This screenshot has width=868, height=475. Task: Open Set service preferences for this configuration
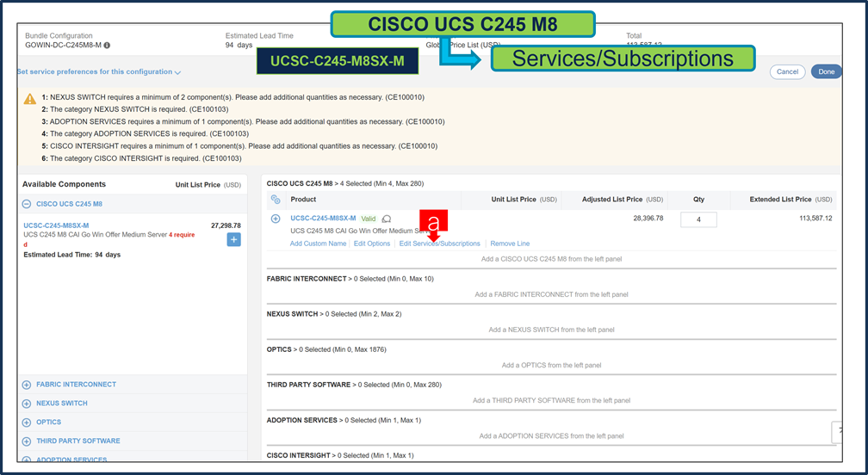98,72
